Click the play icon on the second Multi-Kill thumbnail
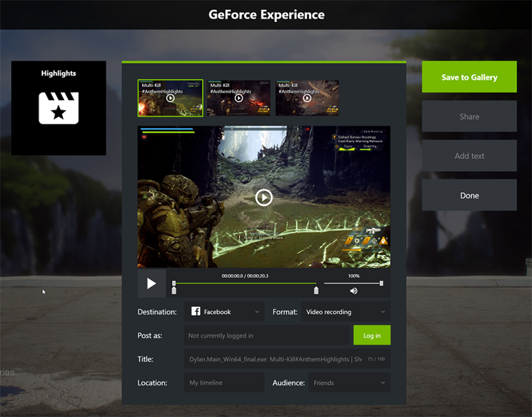 (238, 98)
